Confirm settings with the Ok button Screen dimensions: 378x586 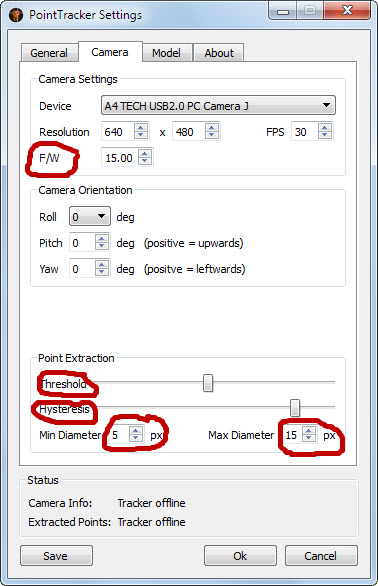coord(240,555)
